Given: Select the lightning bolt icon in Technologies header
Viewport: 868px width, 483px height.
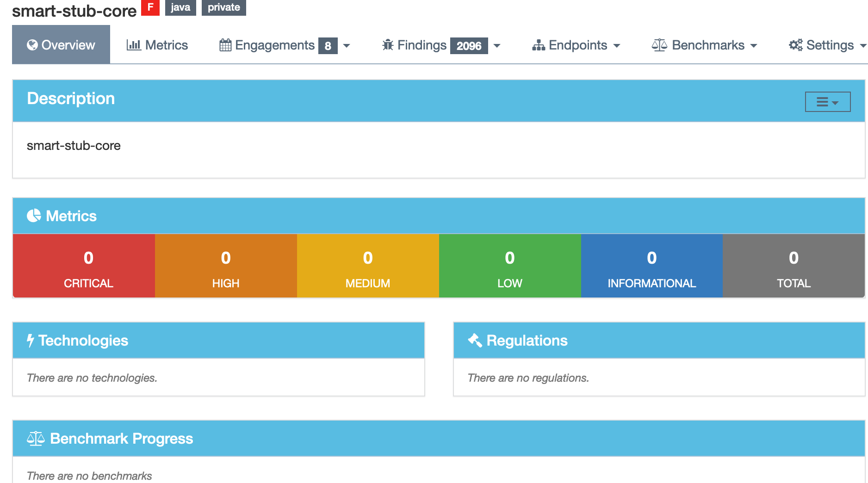Looking at the screenshot, I should point(31,341).
